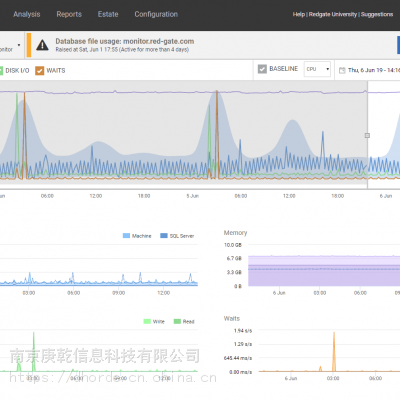Open the Configuration menu

click(x=156, y=14)
